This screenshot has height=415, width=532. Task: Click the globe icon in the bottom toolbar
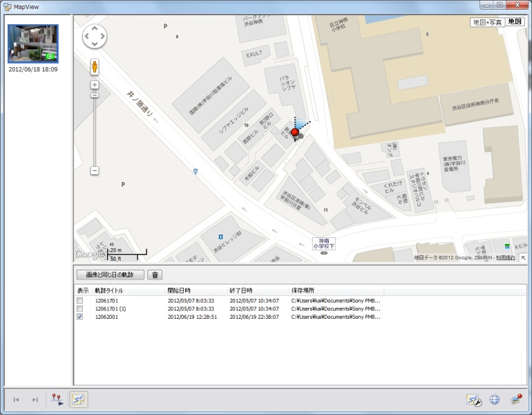pyautogui.click(x=495, y=400)
